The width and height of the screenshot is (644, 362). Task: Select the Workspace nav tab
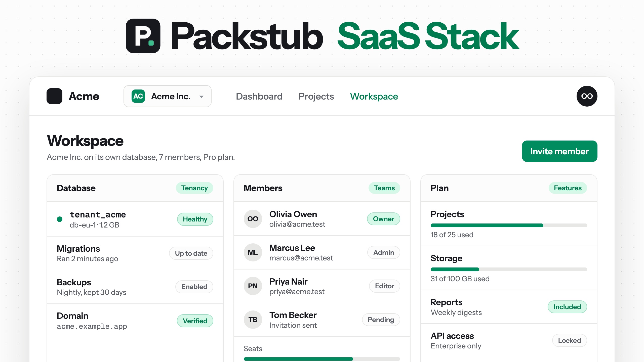pos(374,96)
